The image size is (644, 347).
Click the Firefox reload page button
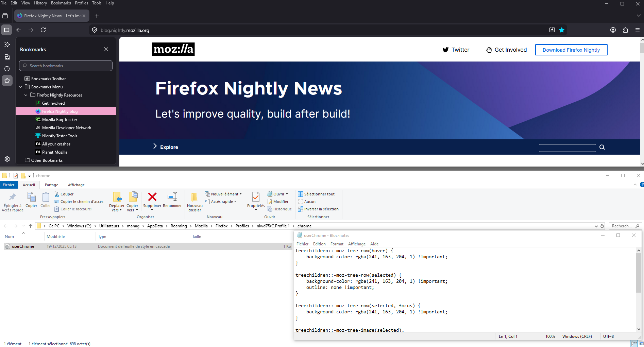click(x=43, y=30)
